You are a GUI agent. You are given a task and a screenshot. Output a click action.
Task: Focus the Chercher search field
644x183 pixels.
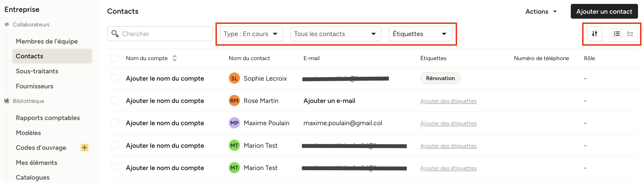[160, 34]
